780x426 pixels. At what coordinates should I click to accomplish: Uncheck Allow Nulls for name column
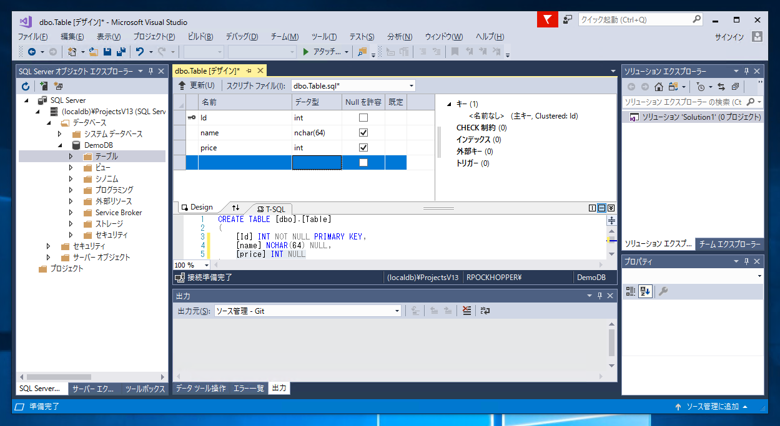coord(363,133)
